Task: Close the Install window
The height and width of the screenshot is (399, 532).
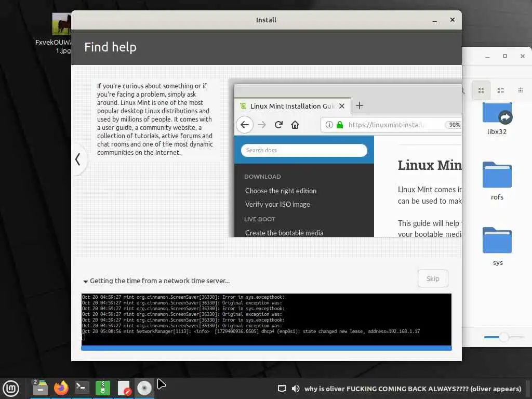Action: click(x=453, y=20)
